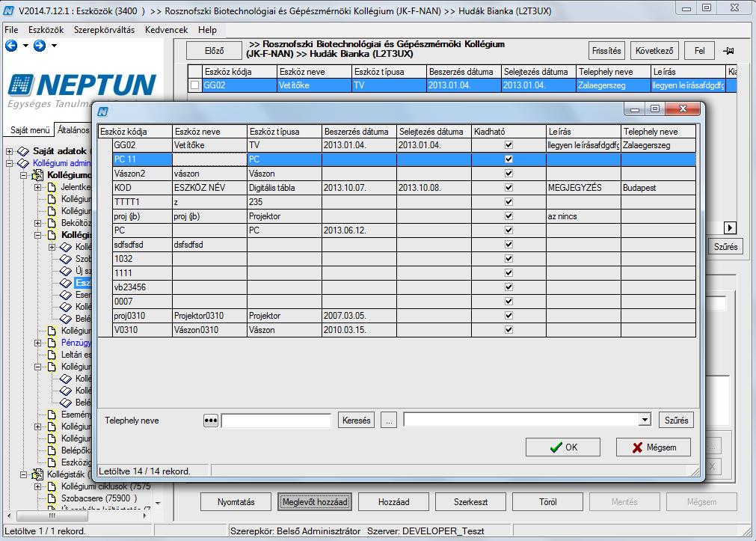Click the Előző button
This screenshot has height=541, width=756.
point(214,51)
